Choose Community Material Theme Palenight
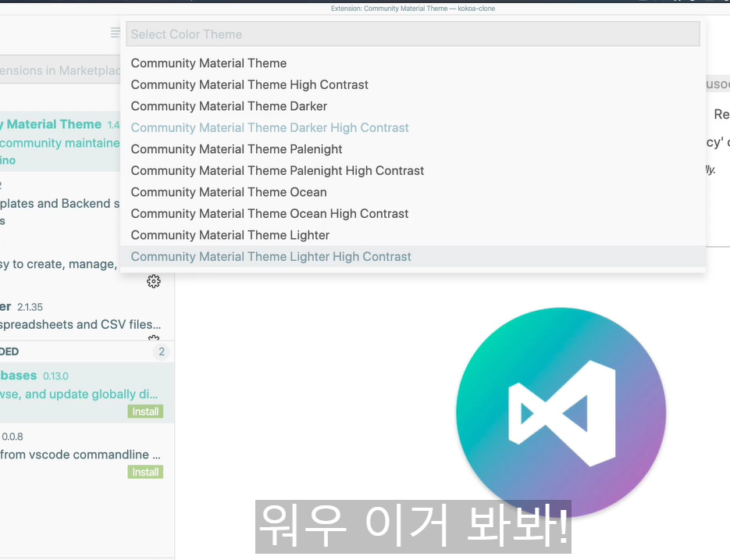Viewport: 730px width, 560px height. [413, 149]
